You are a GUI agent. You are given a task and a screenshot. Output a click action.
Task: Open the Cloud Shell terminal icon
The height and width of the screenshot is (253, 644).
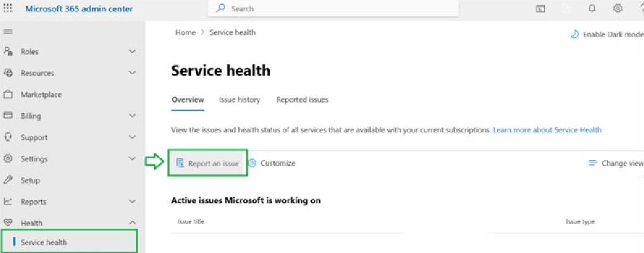click(541, 9)
